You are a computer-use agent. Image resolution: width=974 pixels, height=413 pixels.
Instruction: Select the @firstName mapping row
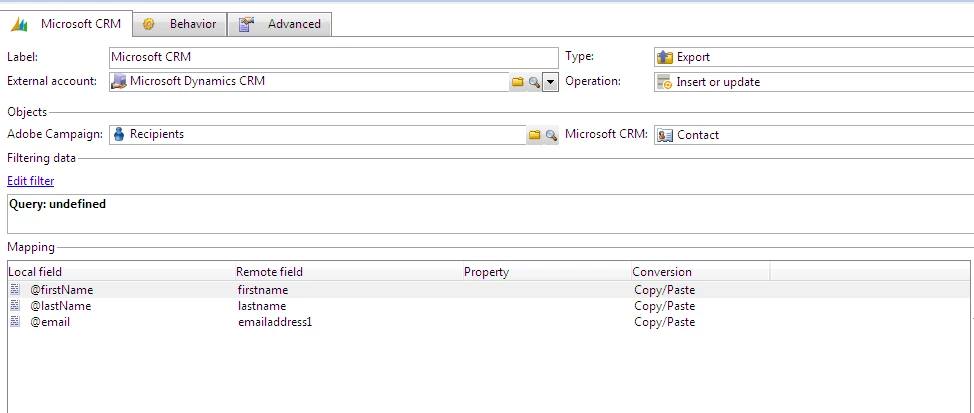(x=488, y=290)
